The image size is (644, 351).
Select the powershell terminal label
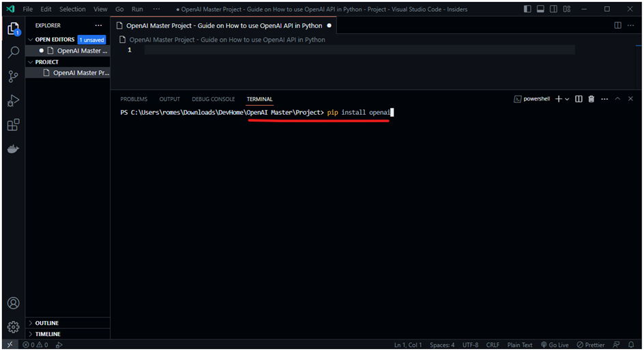(x=532, y=99)
